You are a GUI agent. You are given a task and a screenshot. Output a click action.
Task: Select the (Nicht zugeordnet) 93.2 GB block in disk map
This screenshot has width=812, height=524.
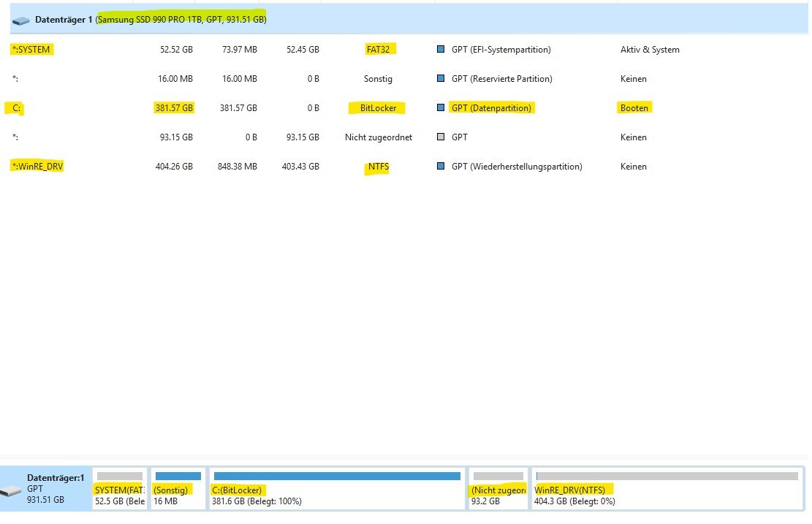(x=498, y=489)
